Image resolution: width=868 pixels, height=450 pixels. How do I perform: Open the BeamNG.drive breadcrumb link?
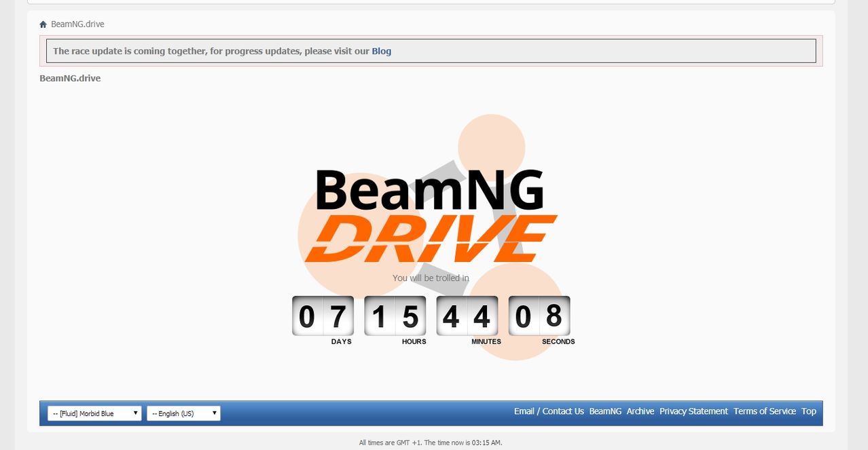77,24
